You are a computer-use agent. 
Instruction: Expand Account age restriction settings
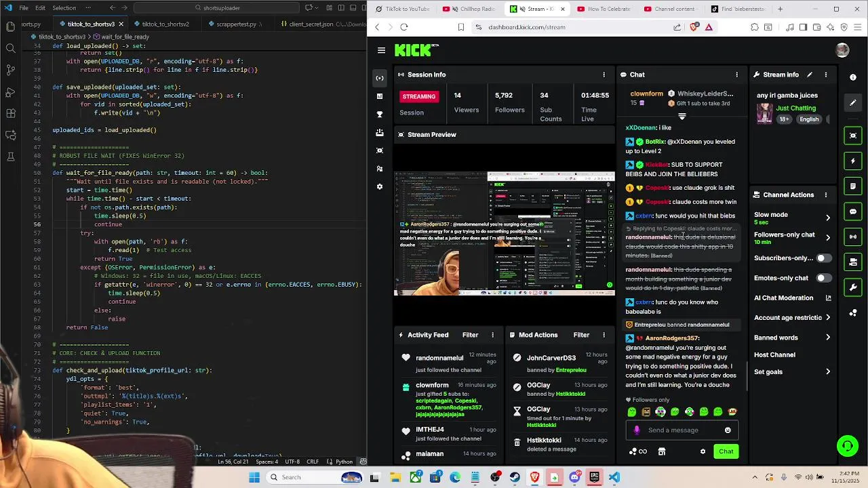click(x=827, y=318)
